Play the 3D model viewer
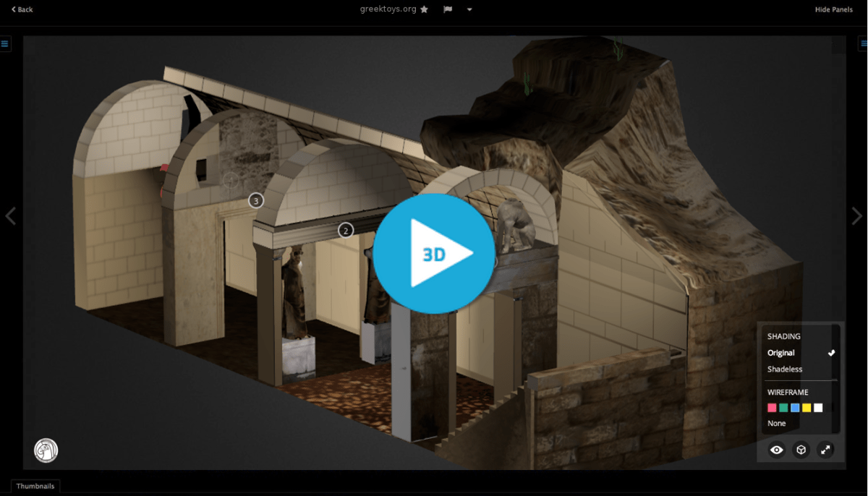The width and height of the screenshot is (868, 496). pos(434,253)
